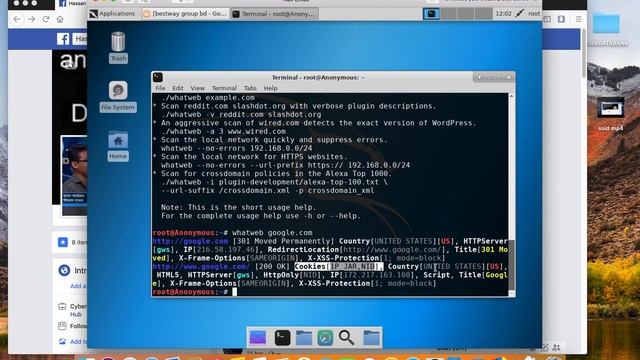Click the scrollbar up arrow in Terminal
The width and height of the screenshot is (640, 360).
click(x=511, y=96)
